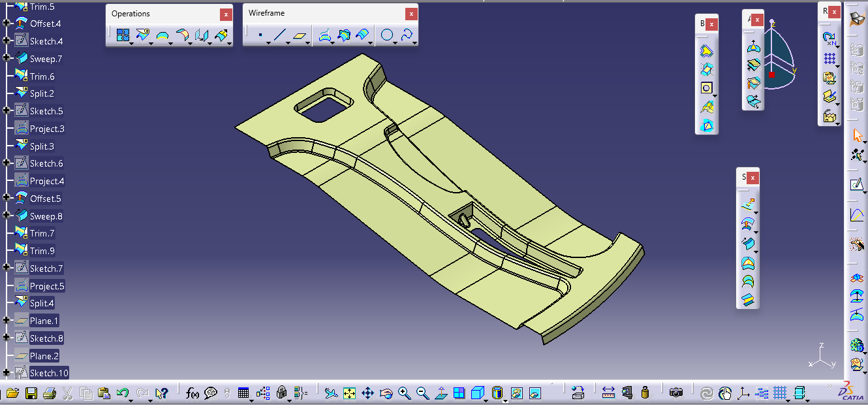Open the Formula f(x) tool

[193, 393]
